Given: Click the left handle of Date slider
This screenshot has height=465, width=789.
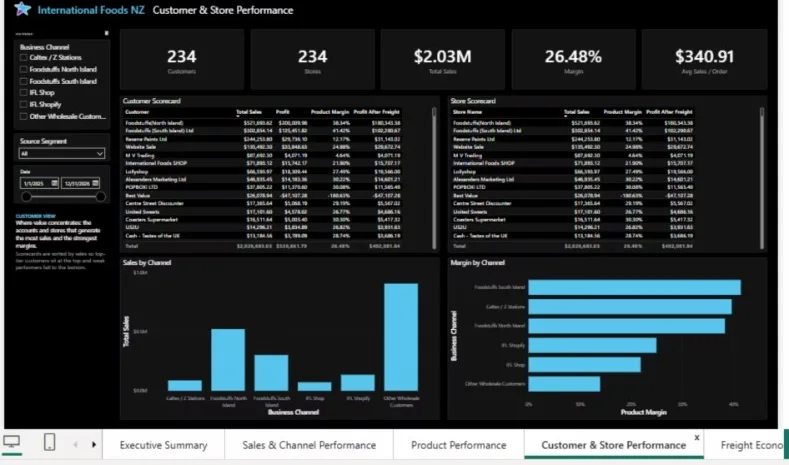Looking at the screenshot, I should point(26,197).
